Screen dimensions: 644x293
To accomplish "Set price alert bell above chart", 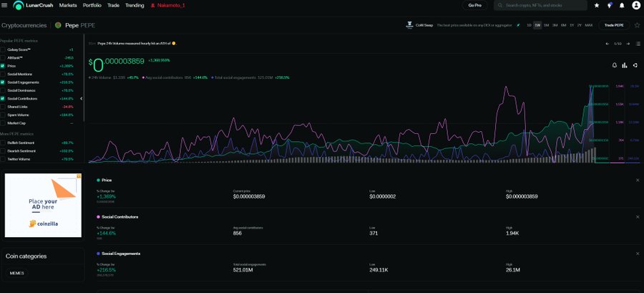I will click(x=615, y=65).
